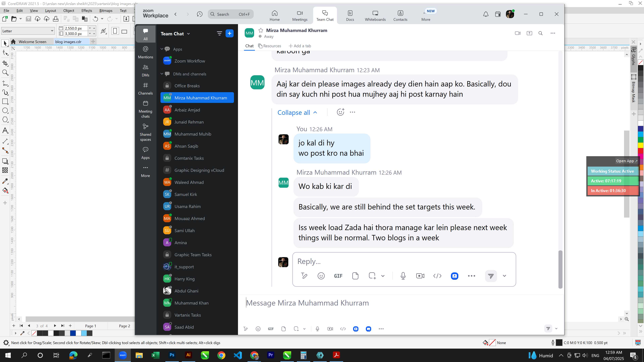This screenshot has height=362, width=644.
Task: Click Collapse all link
Action: (297, 112)
